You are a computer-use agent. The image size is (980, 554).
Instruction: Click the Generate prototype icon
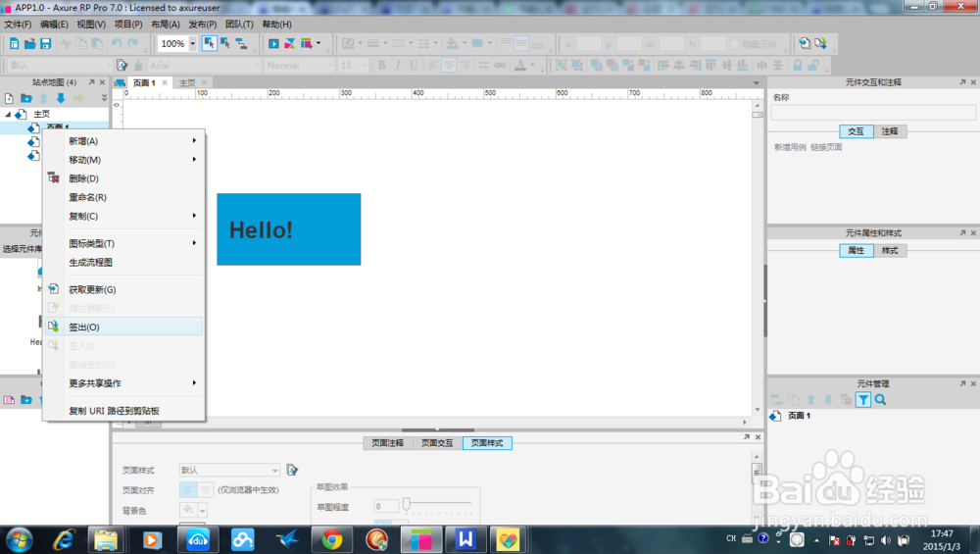click(306, 43)
